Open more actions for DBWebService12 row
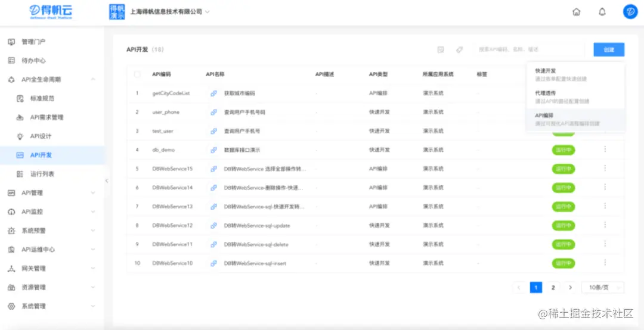This screenshot has height=330, width=644. [605, 225]
